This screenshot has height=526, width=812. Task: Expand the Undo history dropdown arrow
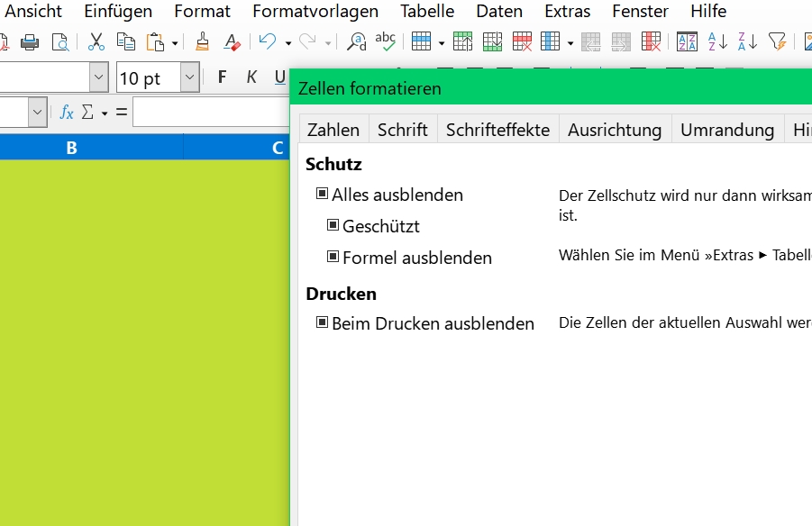(x=288, y=43)
